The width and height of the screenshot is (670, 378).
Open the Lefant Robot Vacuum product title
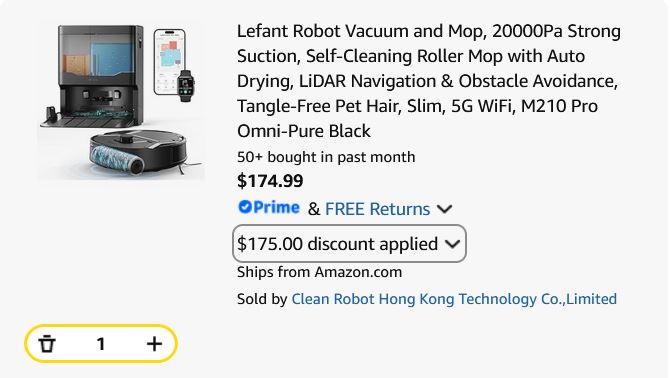coord(429,81)
